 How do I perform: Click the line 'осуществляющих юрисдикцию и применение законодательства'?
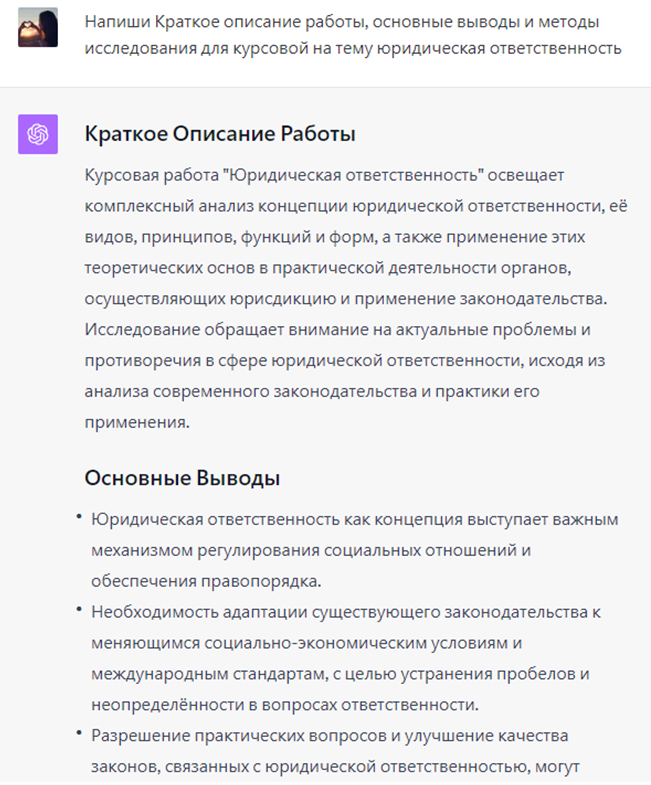[346, 299]
